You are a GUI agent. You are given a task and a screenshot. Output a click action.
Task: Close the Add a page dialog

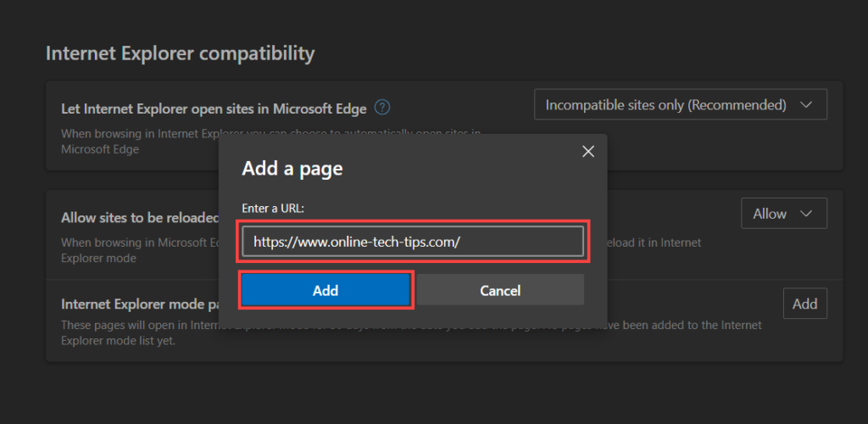(588, 152)
